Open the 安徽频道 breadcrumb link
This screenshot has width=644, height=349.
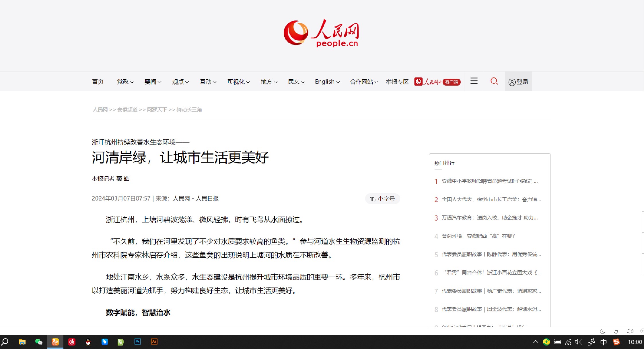point(127,110)
